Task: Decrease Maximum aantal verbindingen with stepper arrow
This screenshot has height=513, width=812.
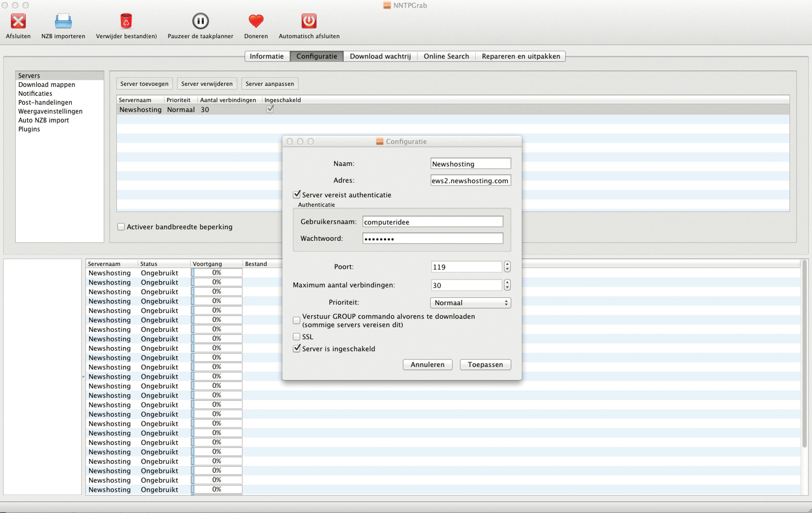Action: coord(507,287)
